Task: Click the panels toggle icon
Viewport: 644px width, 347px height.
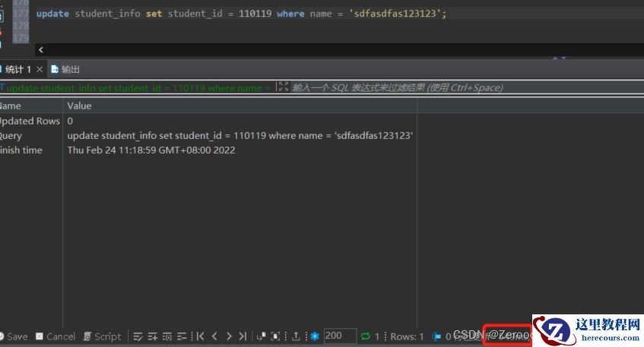Action: (x=275, y=336)
